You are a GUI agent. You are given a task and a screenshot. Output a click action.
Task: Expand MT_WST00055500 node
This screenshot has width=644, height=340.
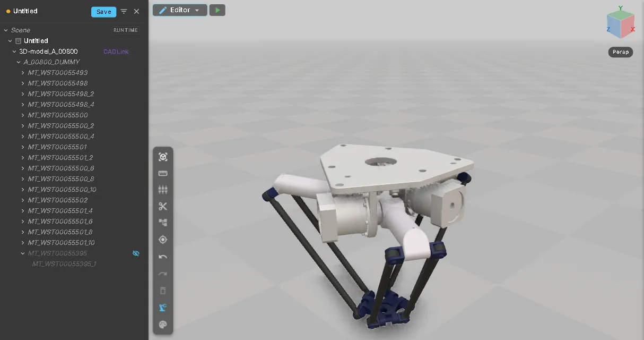23,115
